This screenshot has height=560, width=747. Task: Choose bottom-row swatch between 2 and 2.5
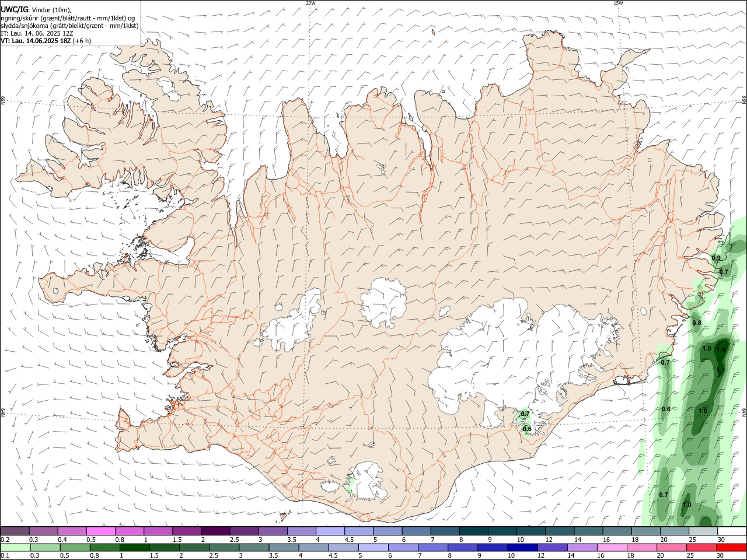tap(194, 548)
